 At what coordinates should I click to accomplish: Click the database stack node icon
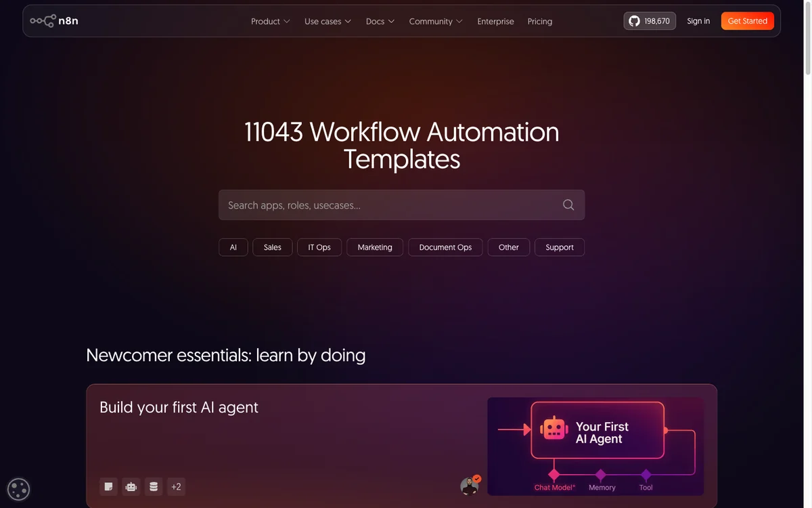click(154, 486)
